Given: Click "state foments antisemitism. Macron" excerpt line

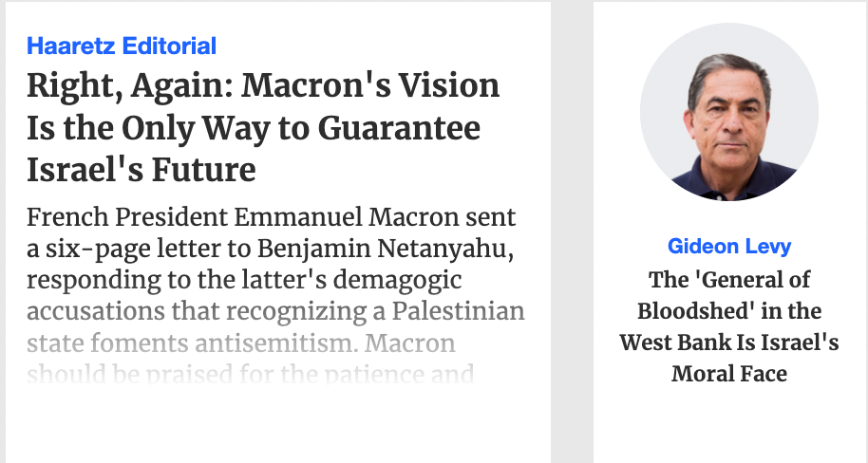Looking at the screenshot, I should (241, 343).
